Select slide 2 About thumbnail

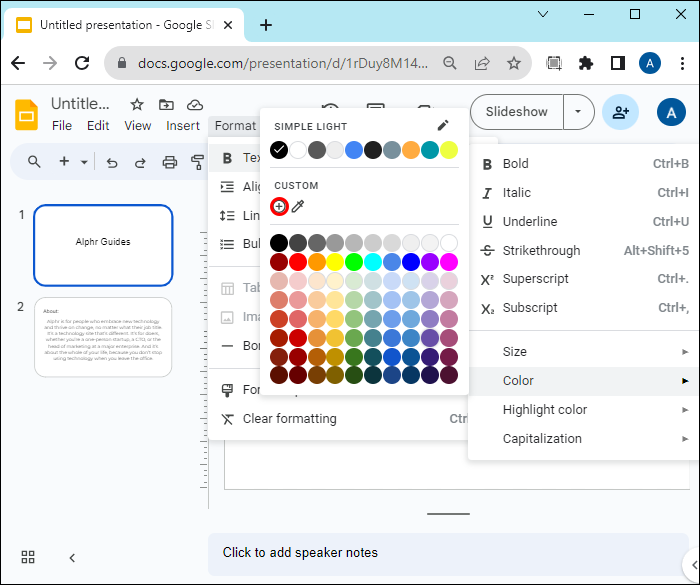(103, 337)
